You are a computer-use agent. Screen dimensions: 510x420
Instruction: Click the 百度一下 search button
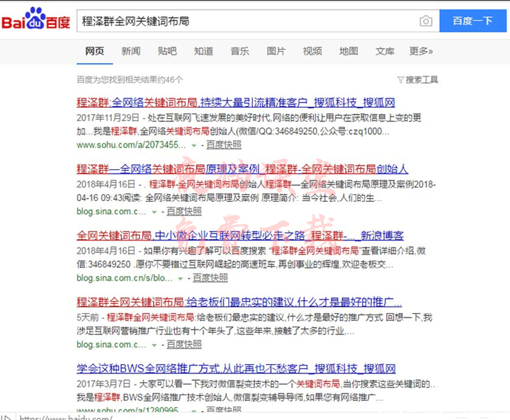[x=472, y=21]
